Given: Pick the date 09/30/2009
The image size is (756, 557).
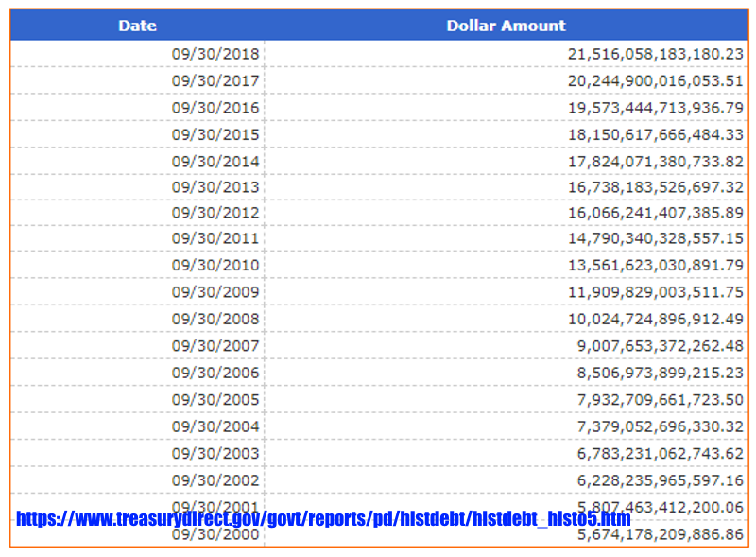Looking at the screenshot, I should tap(215, 292).
